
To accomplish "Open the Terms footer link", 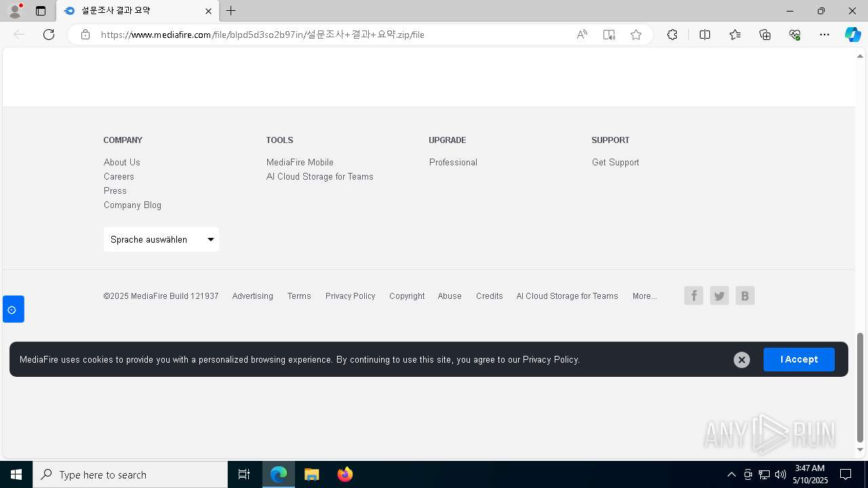I will click(x=299, y=296).
